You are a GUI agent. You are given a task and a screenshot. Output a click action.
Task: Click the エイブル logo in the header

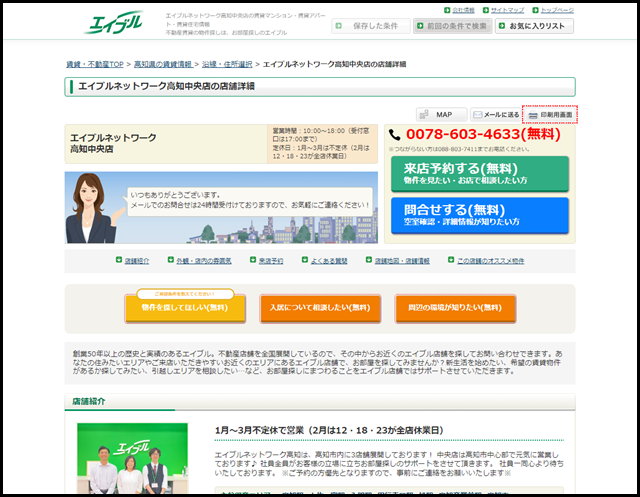(114, 22)
